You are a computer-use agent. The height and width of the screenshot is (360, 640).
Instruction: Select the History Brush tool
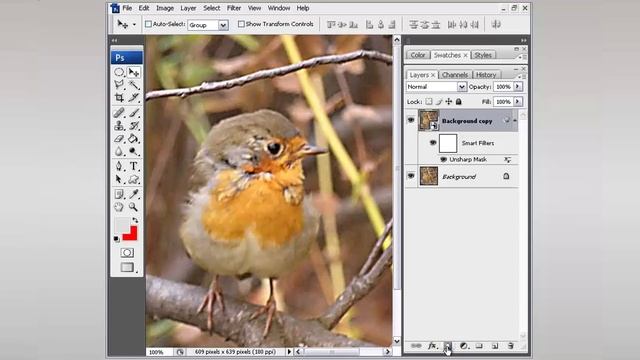point(133,126)
